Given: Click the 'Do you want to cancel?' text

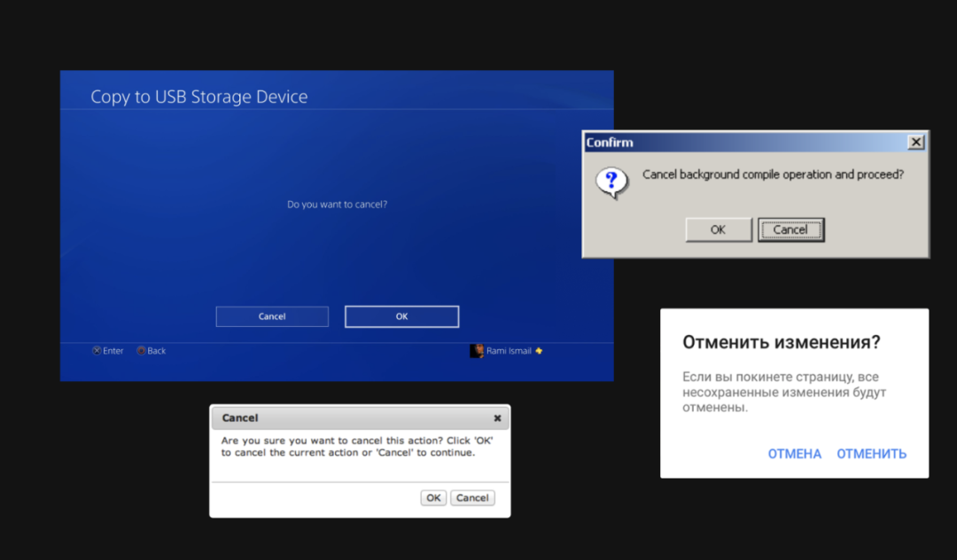Looking at the screenshot, I should [x=337, y=205].
